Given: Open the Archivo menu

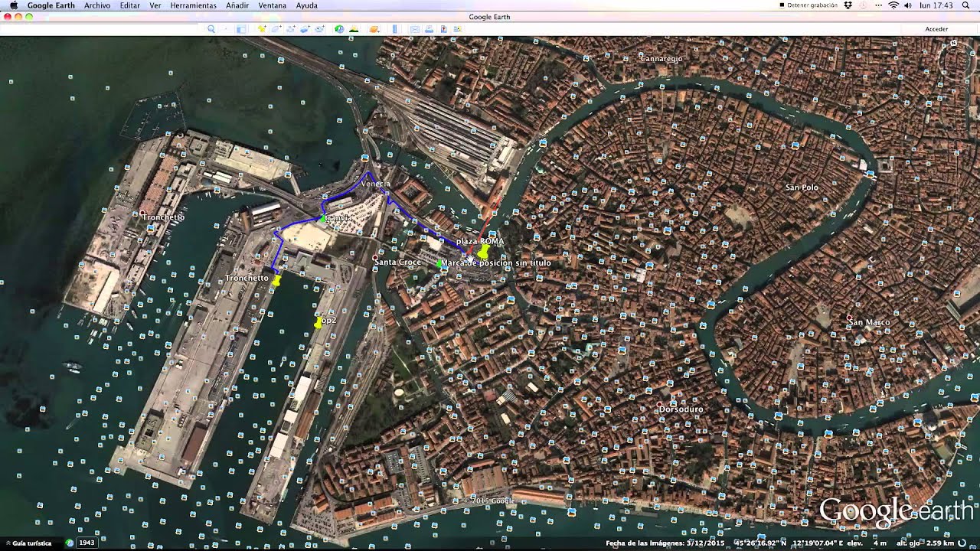Looking at the screenshot, I should tap(97, 5).
